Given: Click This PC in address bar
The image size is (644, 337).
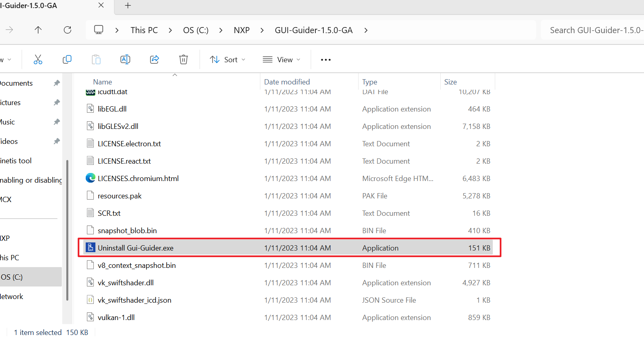Looking at the screenshot, I should point(144,30).
